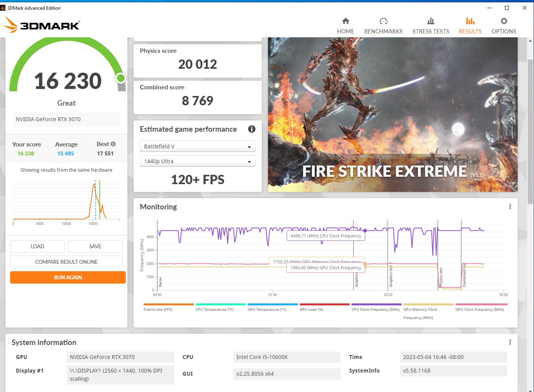Click the Intel Core i5-10600K CPU field
Viewport: 534px width, 392px height.
coord(287,357)
